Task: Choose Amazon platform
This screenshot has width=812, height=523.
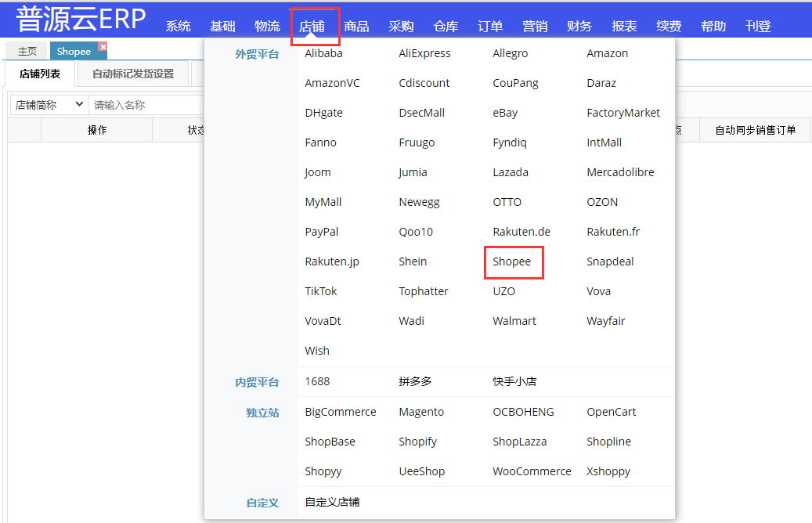Action: tap(607, 53)
